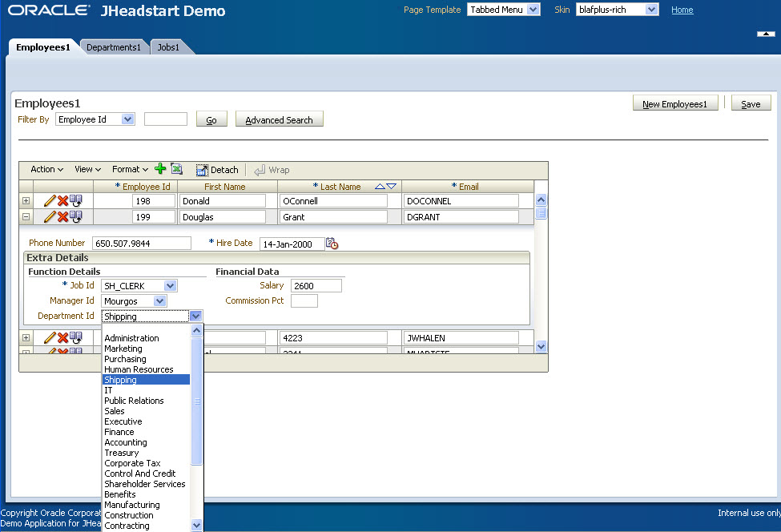This screenshot has width=781, height=532.
Task: Click the duplicate-row icon in JWHALEN row
Action: click(76, 338)
